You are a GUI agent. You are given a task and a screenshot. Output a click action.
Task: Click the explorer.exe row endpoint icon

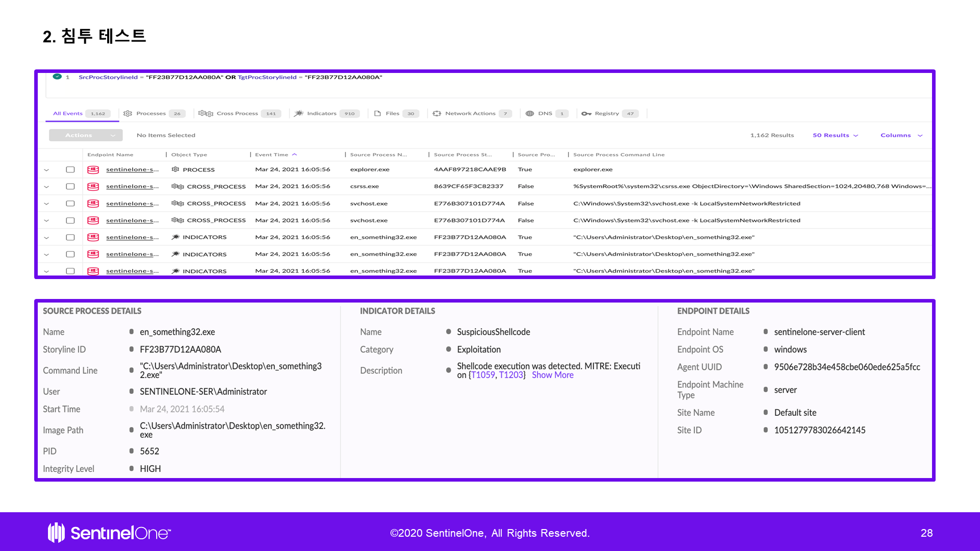(x=93, y=169)
